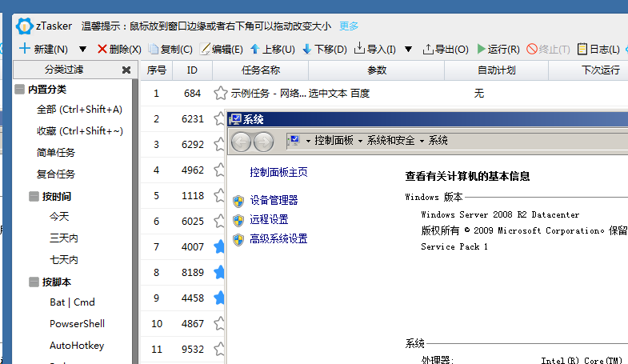Toggle favorite star for task 684
This screenshot has width=628, height=364.
pos(220,94)
